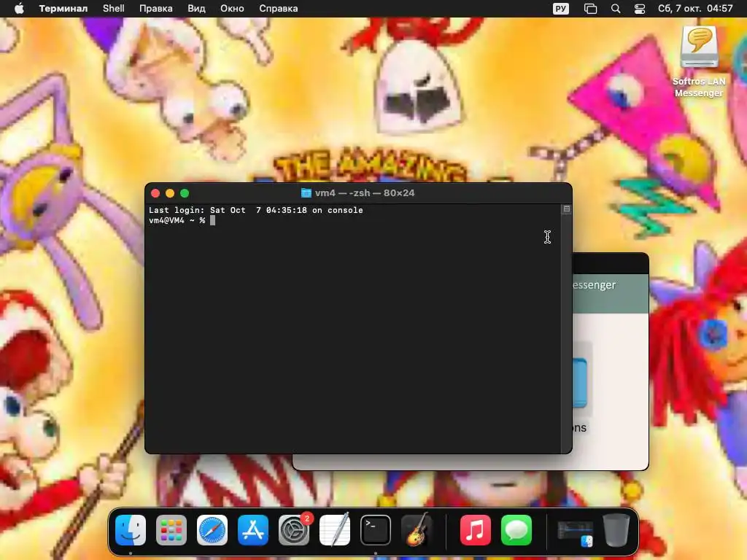Screen dimensions: 747x560
Task: Open the Вид menu
Action: click(196, 9)
